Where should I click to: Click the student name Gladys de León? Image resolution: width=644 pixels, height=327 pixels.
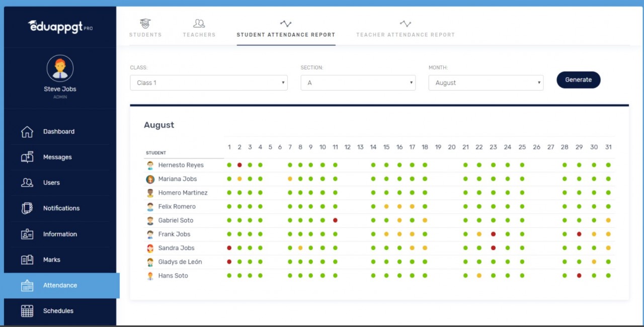(180, 262)
